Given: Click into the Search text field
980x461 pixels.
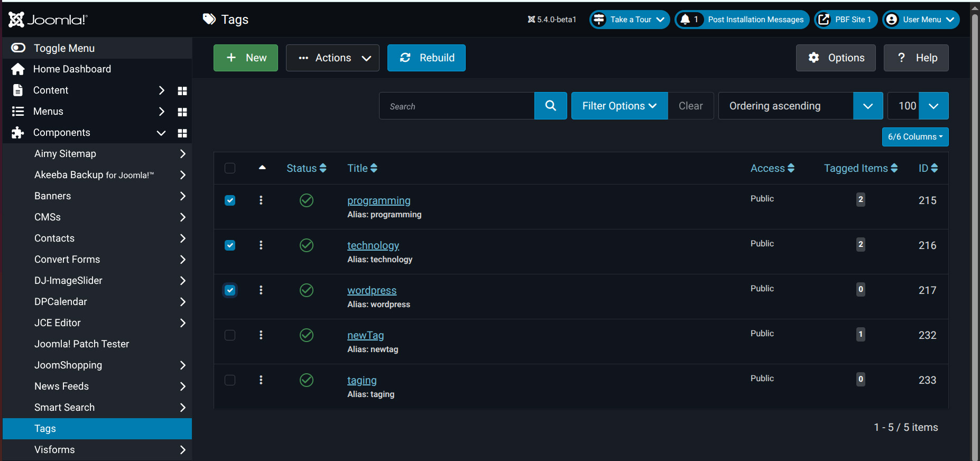Looking at the screenshot, I should coord(457,106).
